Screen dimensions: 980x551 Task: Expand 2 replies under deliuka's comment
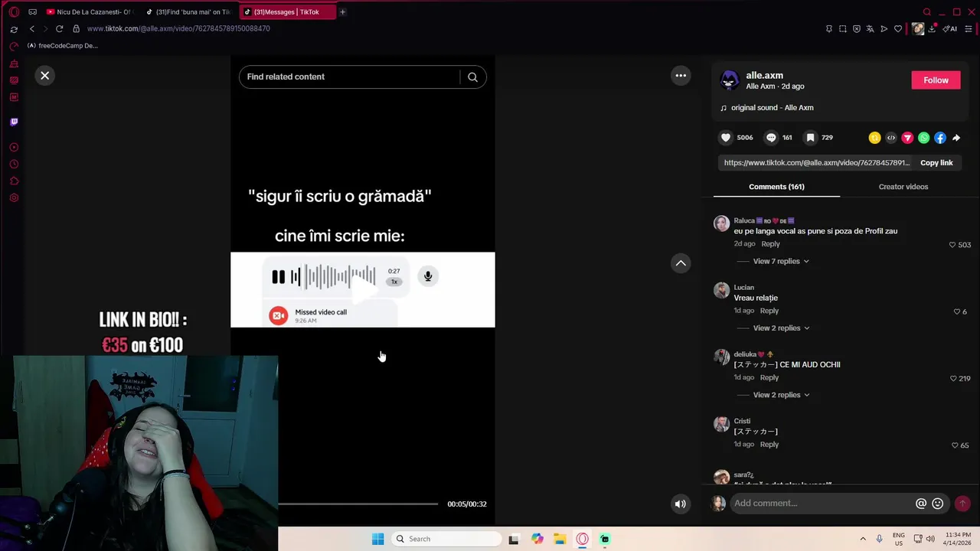[780, 395]
